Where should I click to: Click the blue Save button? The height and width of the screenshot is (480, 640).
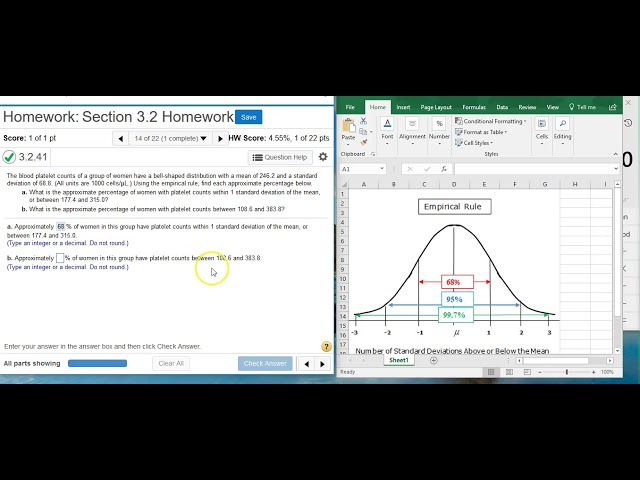tap(249, 117)
